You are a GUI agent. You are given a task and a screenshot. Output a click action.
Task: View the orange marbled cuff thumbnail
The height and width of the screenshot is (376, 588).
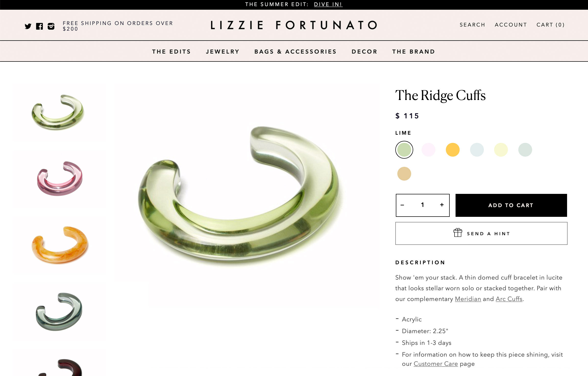59,245
